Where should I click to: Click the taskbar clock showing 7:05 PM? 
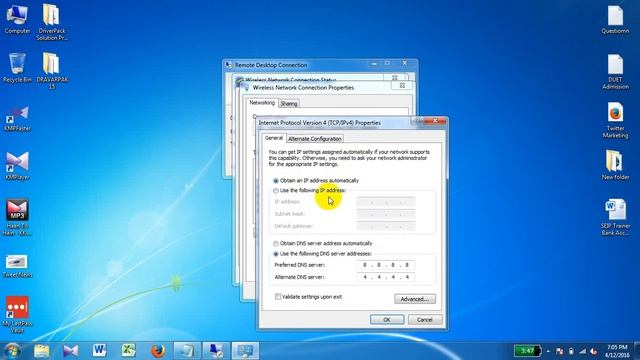[616, 351]
